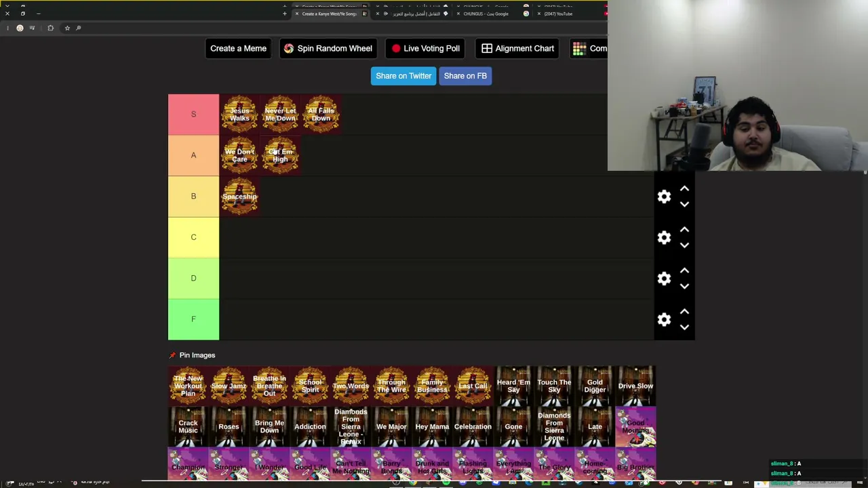
Task: Click the red S tier label
Action: tap(193, 115)
